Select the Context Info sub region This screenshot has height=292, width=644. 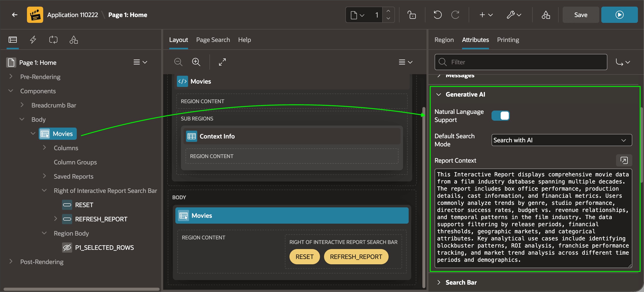pos(292,136)
